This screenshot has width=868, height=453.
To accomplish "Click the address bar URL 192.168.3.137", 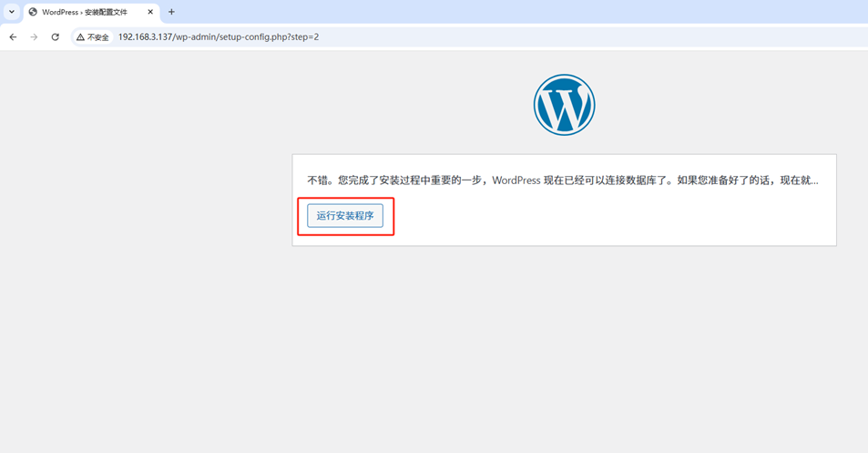I will [218, 37].
